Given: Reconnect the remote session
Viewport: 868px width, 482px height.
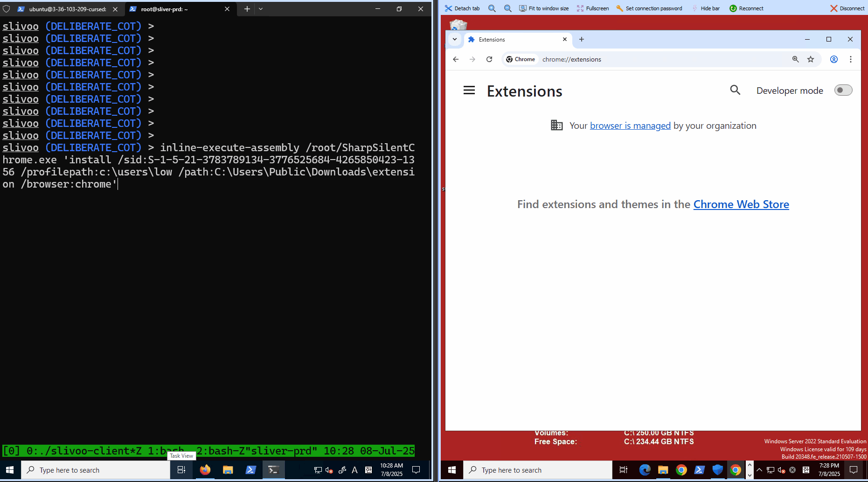Looking at the screenshot, I should click(x=746, y=8).
